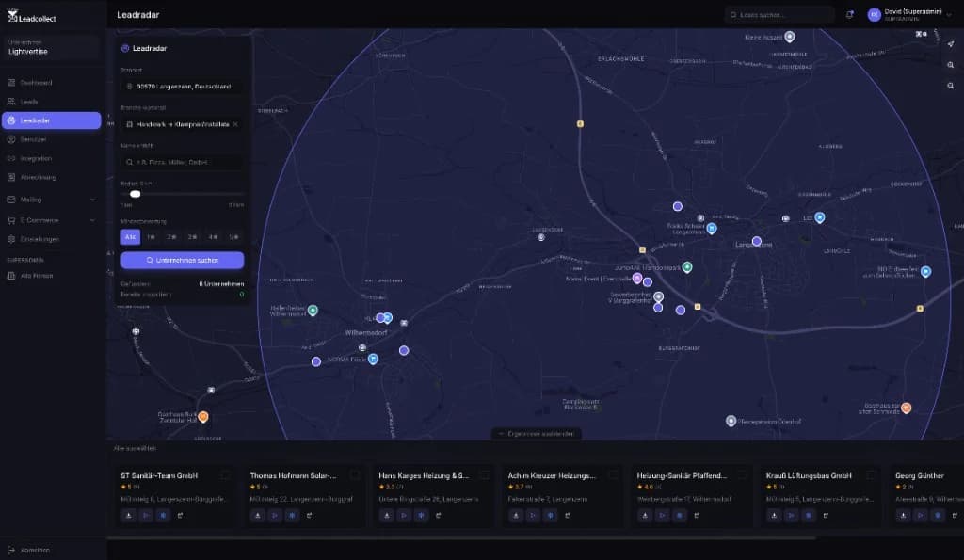This screenshot has height=560, width=964.
Task: Click the download icon on the ST Sanitär-Team card
Action: (128, 515)
